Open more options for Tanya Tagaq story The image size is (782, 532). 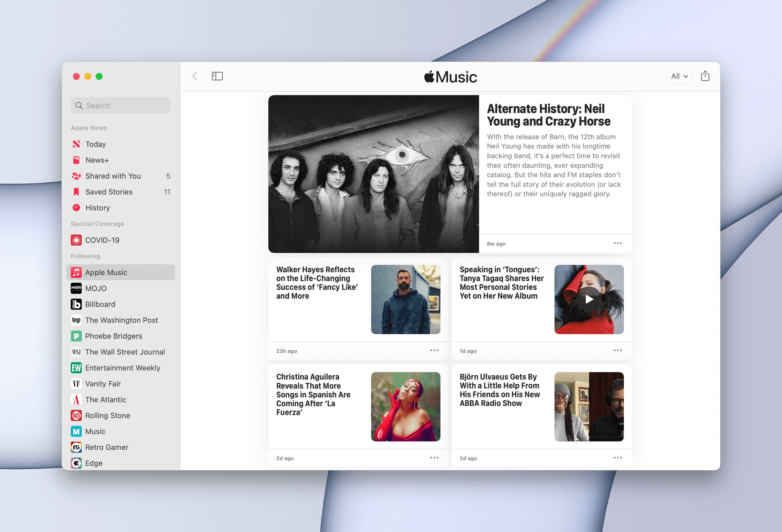pyautogui.click(x=618, y=350)
